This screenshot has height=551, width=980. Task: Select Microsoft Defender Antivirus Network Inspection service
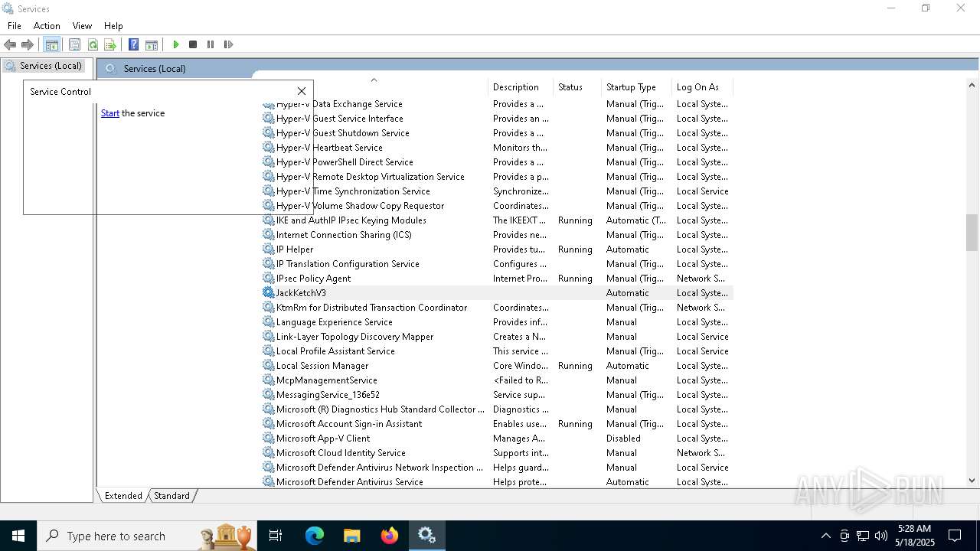point(381,468)
